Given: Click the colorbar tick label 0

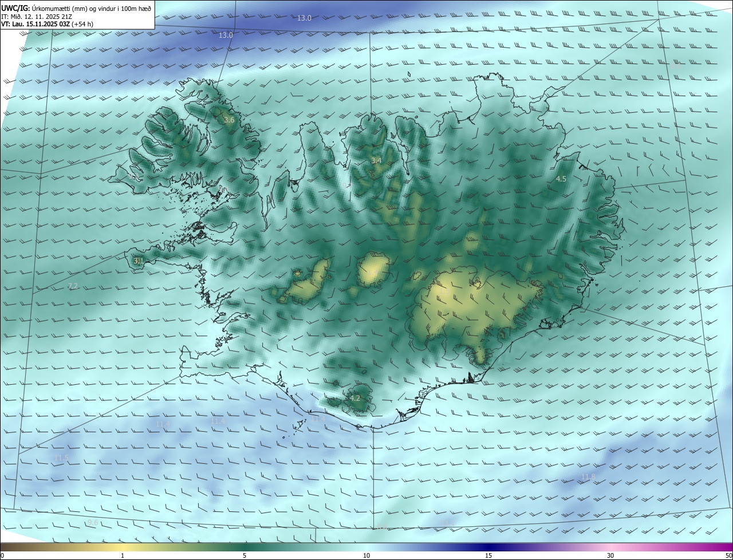Looking at the screenshot, I should (x=2, y=555).
